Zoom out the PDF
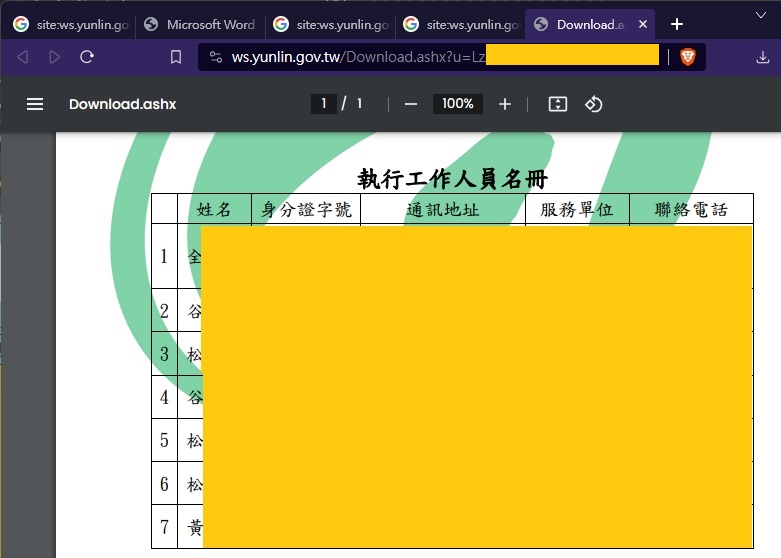The height and width of the screenshot is (558, 781). (x=411, y=104)
